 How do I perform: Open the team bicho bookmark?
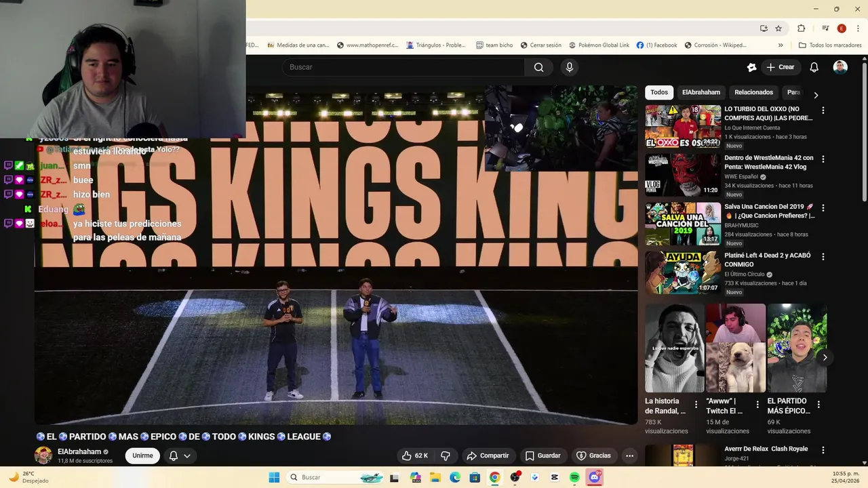(494, 45)
